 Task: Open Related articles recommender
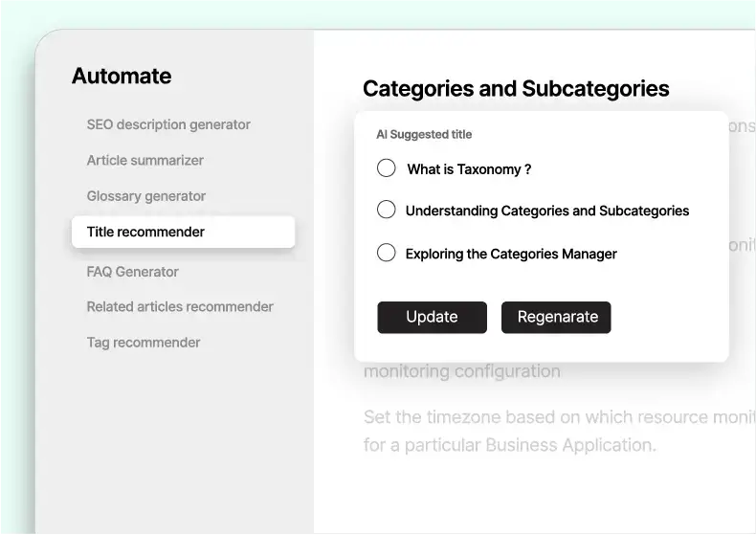180,307
